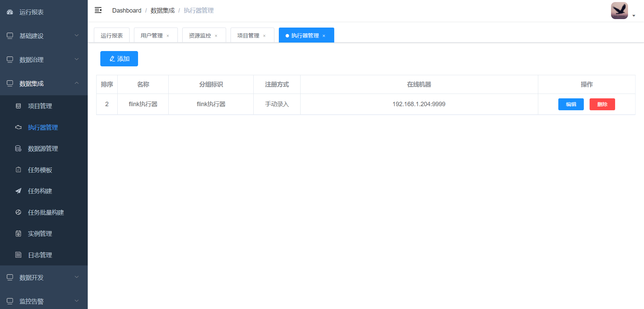The height and width of the screenshot is (309, 644).
Task: Click the 任务构建 paper plane icon
Action: [18, 191]
